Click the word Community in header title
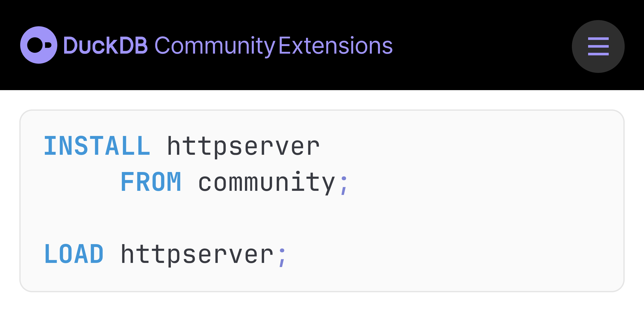 click(x=215, y=46)
